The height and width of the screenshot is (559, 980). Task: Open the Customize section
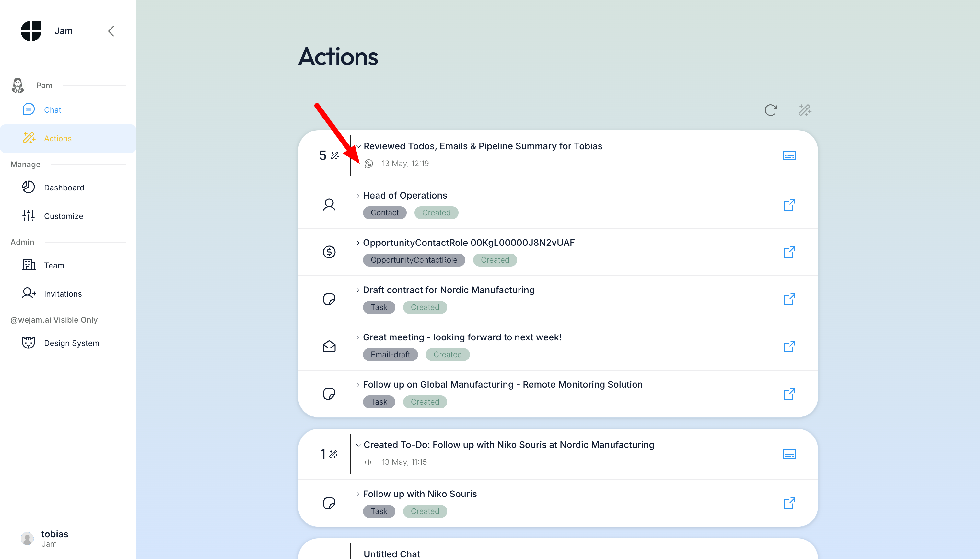click(68, 216)
